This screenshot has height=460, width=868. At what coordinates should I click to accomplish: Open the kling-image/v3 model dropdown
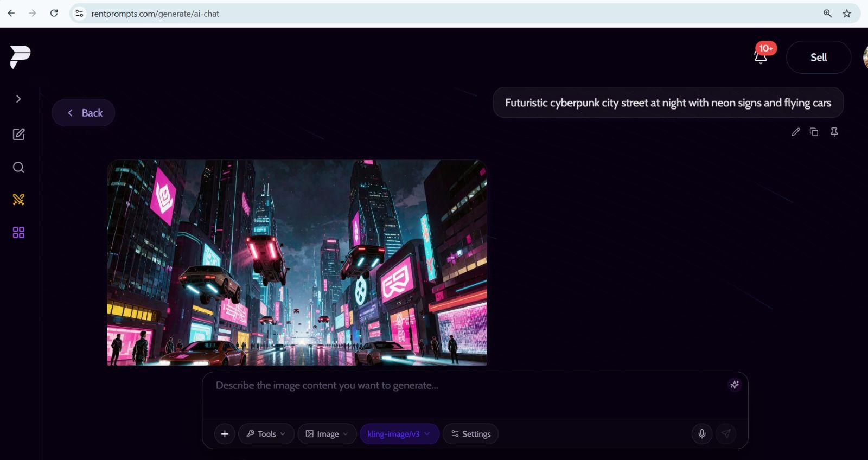399,434
